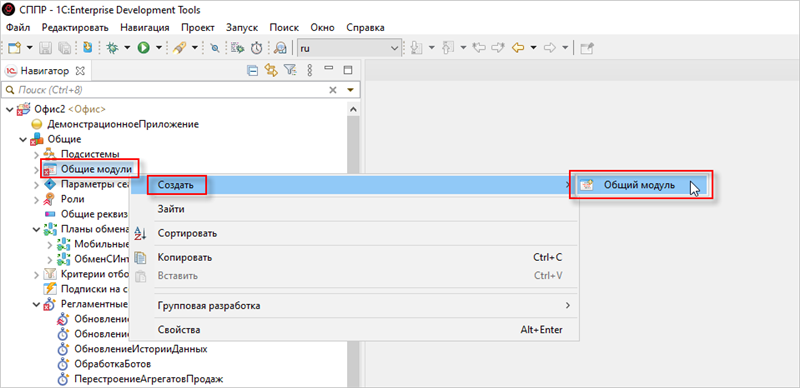The width and height of the screenshot is (800, 388).
Task: Click the stopwatch icon in toolbar
Action: click(256, 48)
